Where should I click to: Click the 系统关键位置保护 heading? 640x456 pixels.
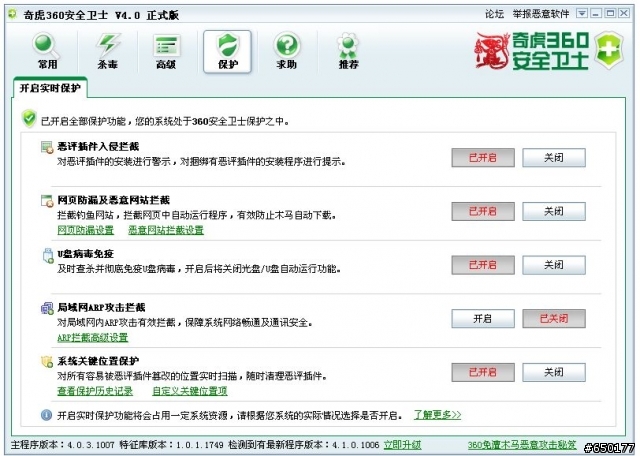pos(98,361)
